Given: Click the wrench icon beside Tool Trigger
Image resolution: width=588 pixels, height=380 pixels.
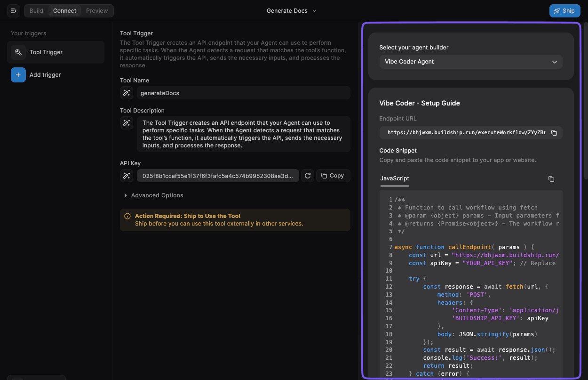Looking at the screenshot, I should click(18, 52).
